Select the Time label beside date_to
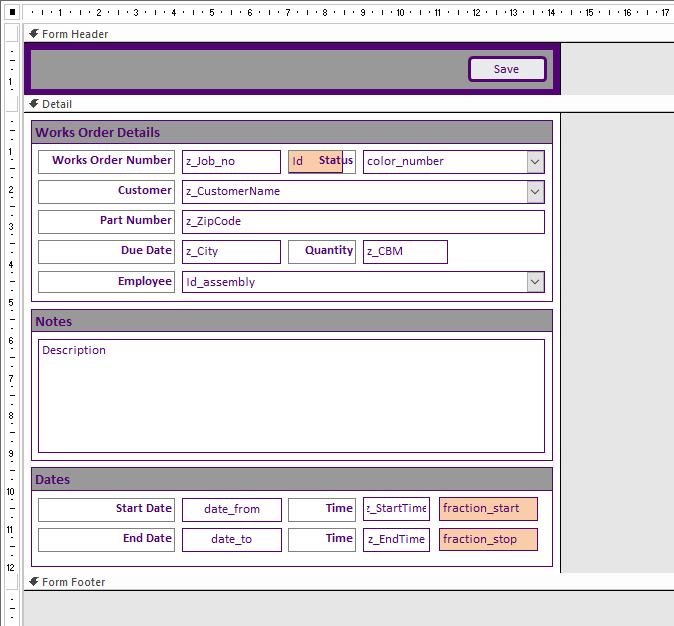The width and height of the screenshot is (674, 626). tap(322, 540)
